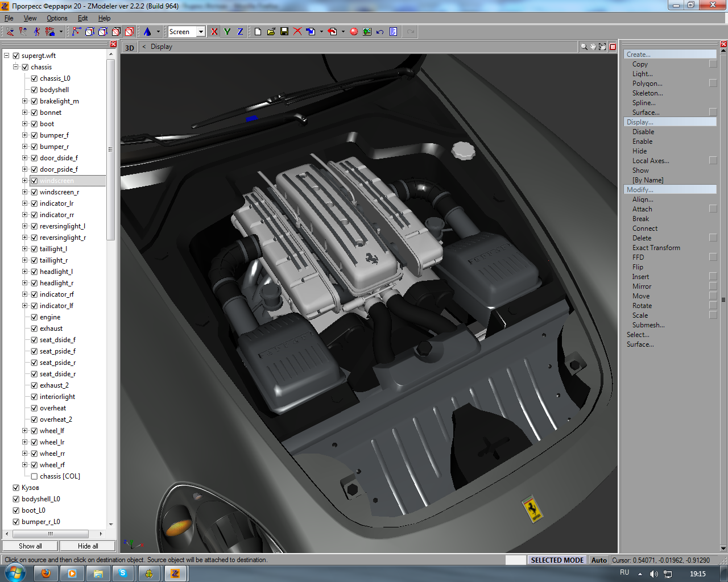Viewport: 728px width, 582px height.
Task: Choose the Mirror modify command
Action: (x=642, y=286)
